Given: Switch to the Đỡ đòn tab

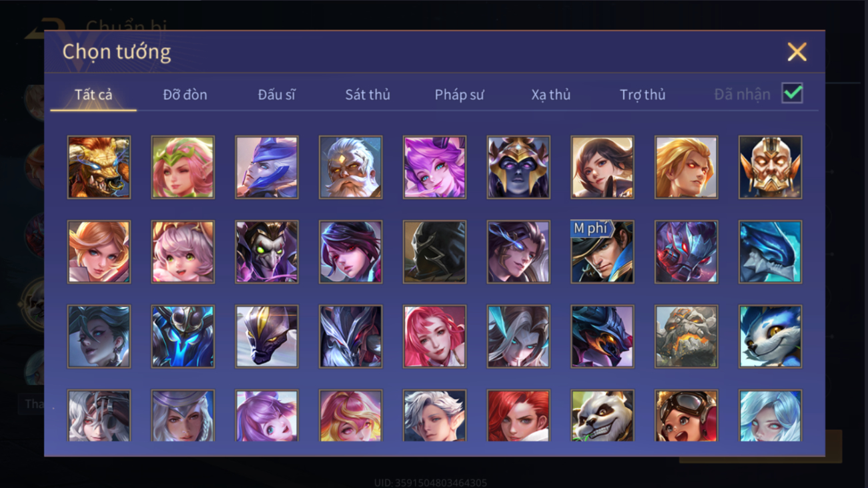Looking at the screenshot, I should coord(185,95).
